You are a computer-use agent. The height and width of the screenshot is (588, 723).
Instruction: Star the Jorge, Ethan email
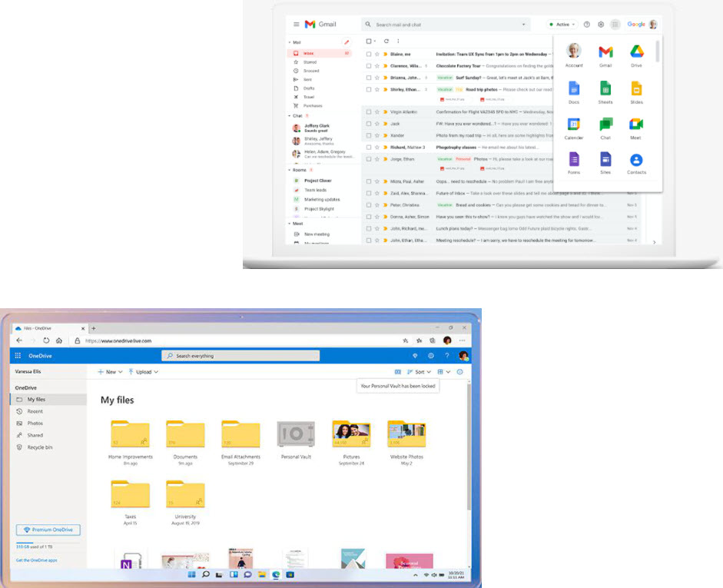click(x=377, y=158)
